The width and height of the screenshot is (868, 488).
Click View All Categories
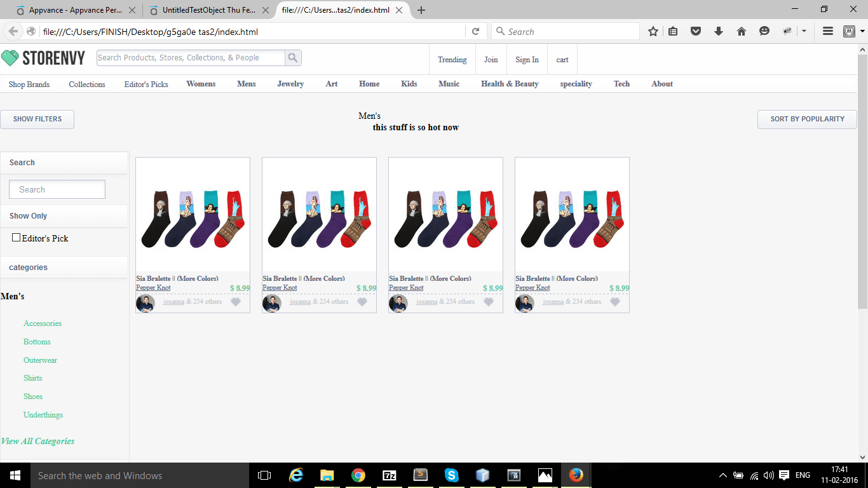coord(37,441)
